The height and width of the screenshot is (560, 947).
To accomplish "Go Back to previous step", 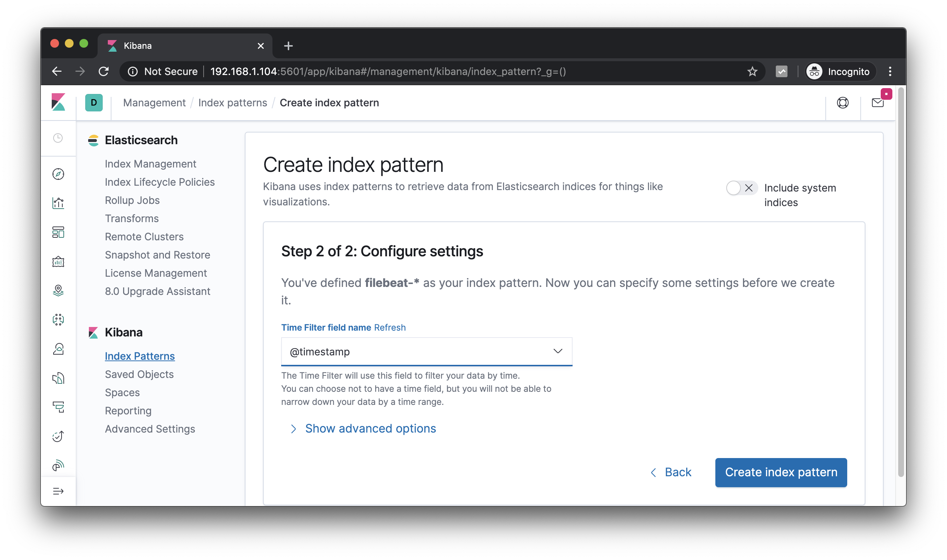I will point(671,472).
